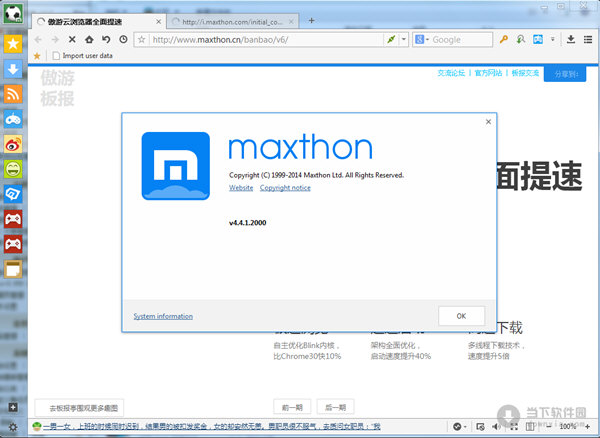Open Downloads arrow icon in left sidebar
The width and height of the screenshot is (600, 438).
pos(13,69)
